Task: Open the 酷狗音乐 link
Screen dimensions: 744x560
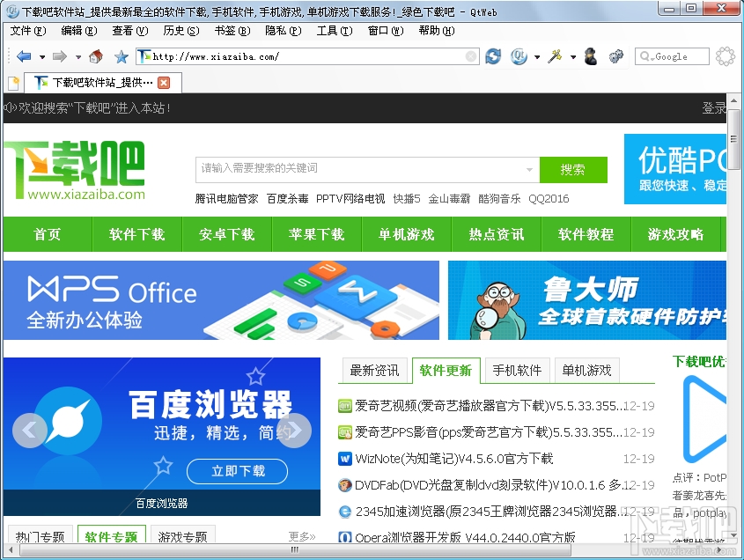Action: tap(499, 199)
